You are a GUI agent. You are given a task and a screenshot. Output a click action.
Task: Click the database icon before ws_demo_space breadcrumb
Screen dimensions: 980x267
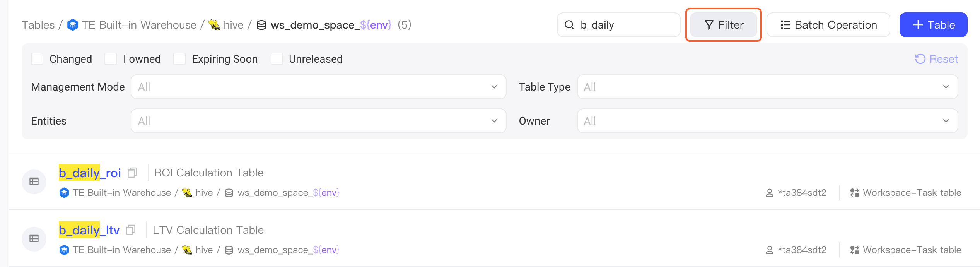tap(261, 25)
